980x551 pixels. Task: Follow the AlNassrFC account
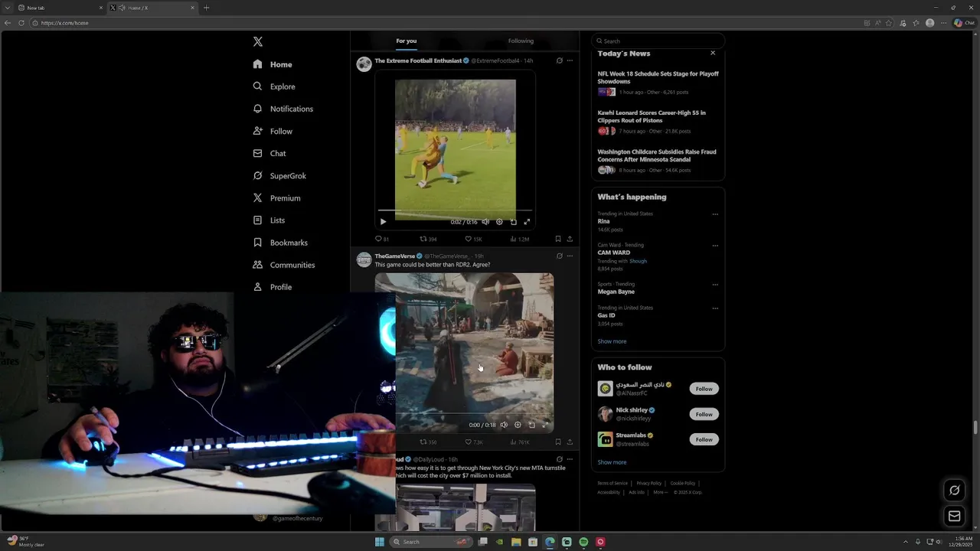pyautogui.click(x=704, y=389)
